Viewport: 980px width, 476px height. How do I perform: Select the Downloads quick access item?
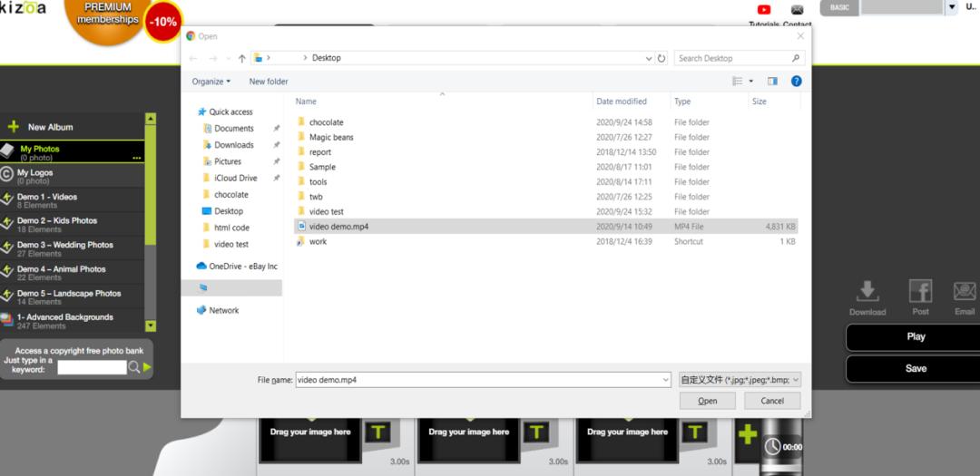pos(233,145)
